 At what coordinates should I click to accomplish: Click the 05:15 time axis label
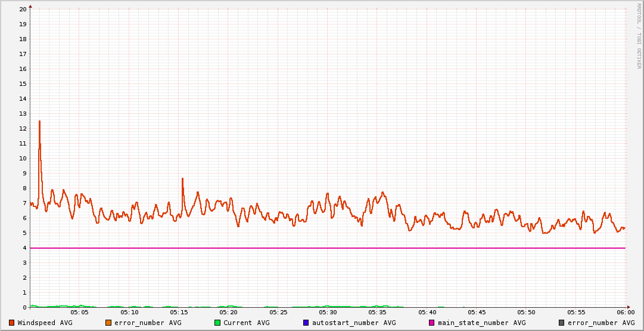(179, 313)
